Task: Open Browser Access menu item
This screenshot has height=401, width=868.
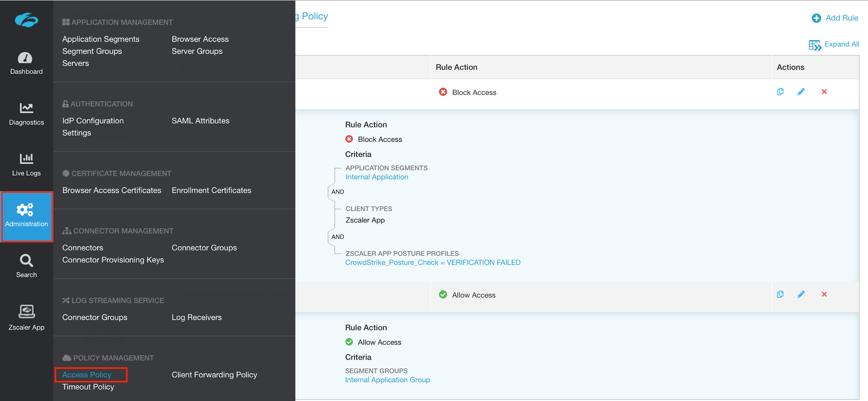Action: pyautogui.click(x=200, y=39)
